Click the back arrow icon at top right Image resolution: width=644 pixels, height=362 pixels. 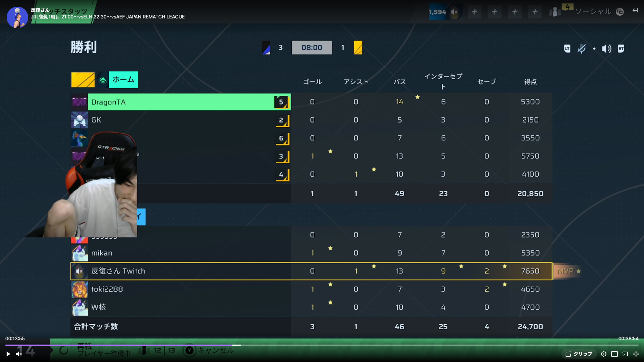tap(635, 11)
